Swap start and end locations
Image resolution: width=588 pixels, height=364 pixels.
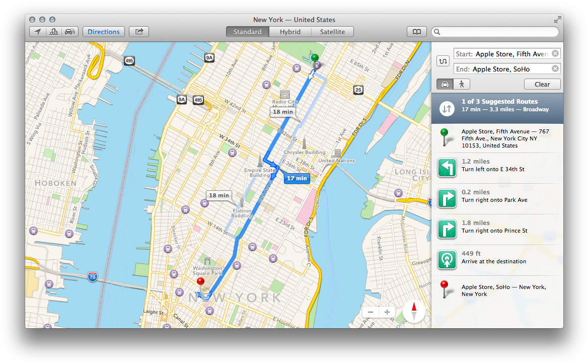(x=443, y=60)
